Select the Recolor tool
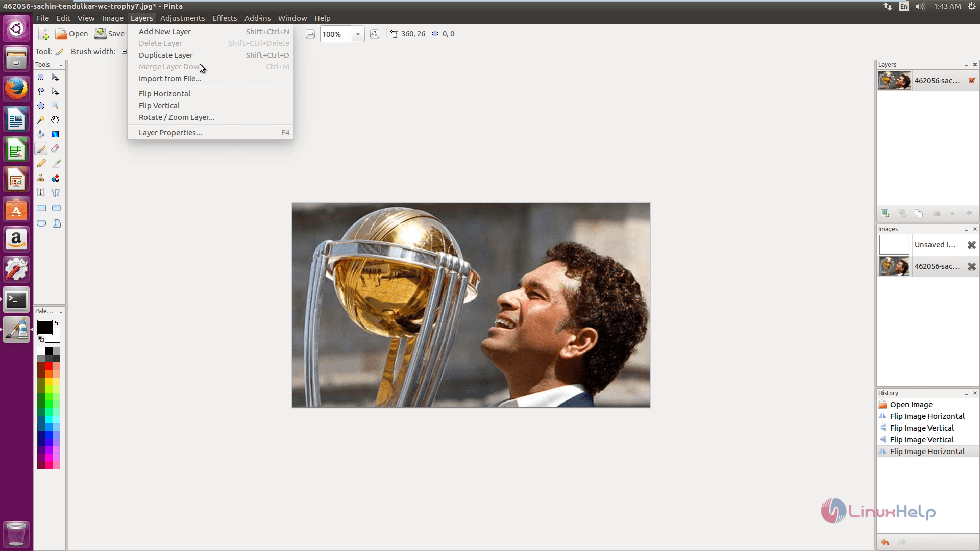This screenshot has height=551, width=980. click(x=55, y=178)
